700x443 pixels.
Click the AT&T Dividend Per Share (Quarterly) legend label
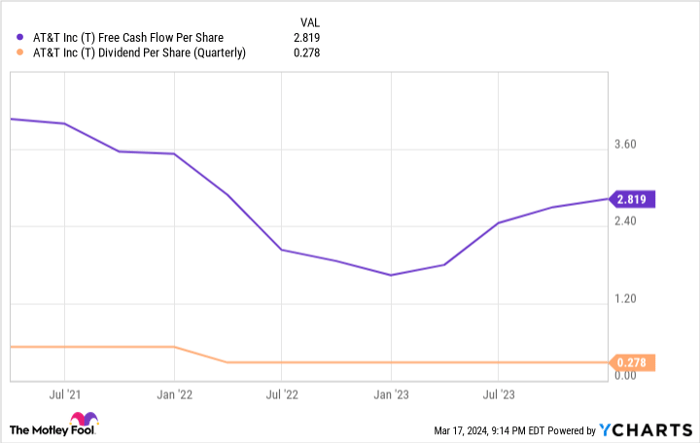tap(139, 52)
